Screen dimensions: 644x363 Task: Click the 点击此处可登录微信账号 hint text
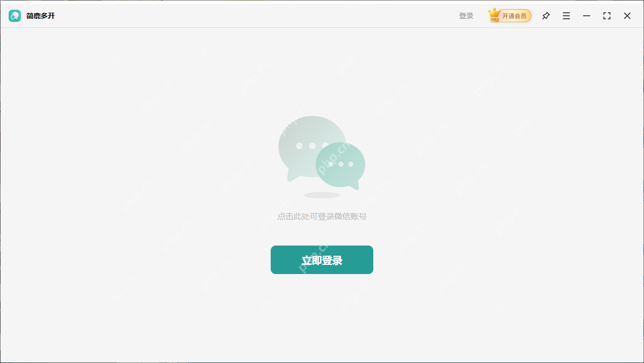[x=321, y=217]
